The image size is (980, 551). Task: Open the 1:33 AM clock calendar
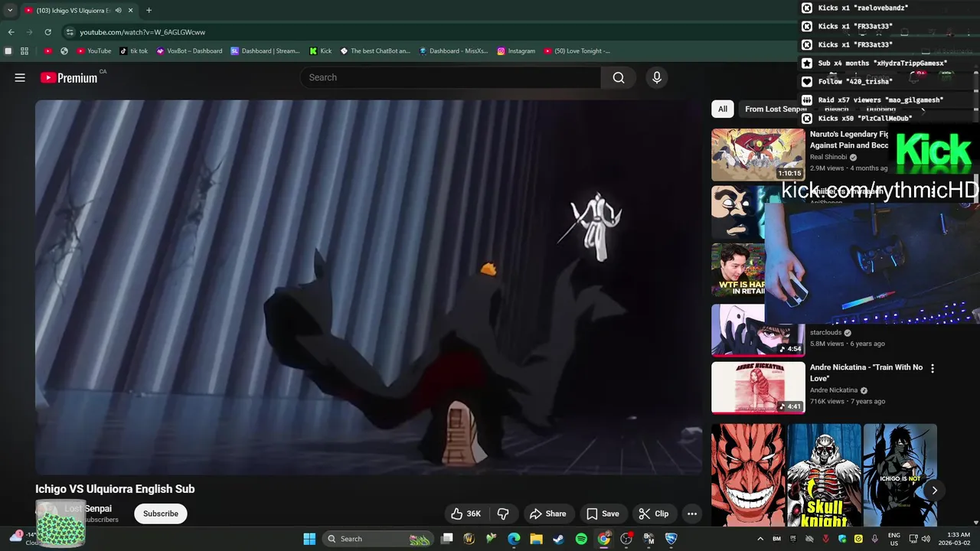pos(953,539)
